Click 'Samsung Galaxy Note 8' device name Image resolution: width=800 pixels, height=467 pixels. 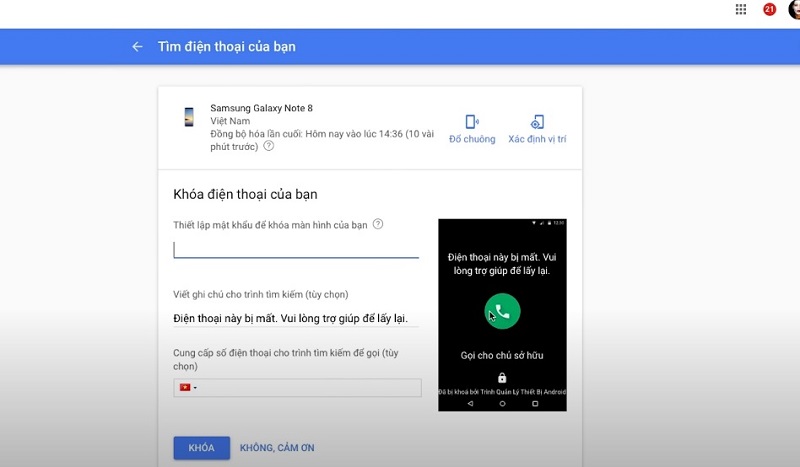point(261,108)
